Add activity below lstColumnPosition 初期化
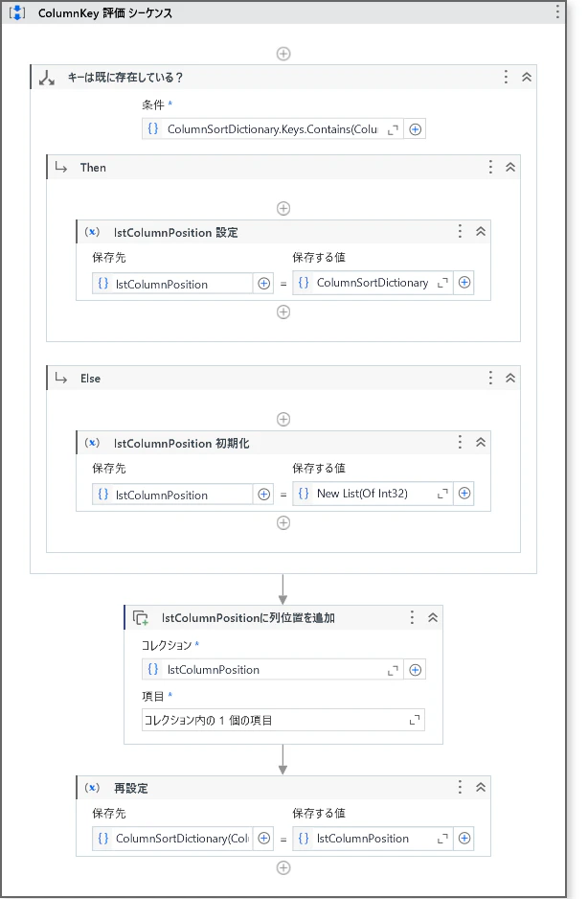 [283, 523]
